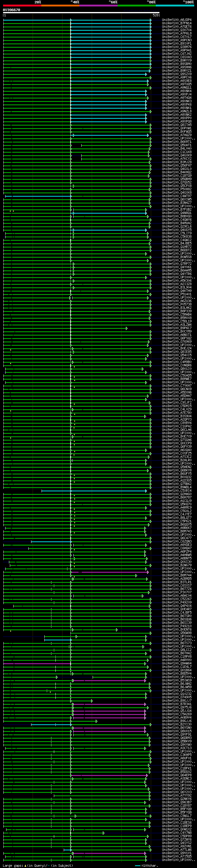Select the label UniRef100_A9BKK7
This screenshot has width=197, height=868.
click(177, 528)
